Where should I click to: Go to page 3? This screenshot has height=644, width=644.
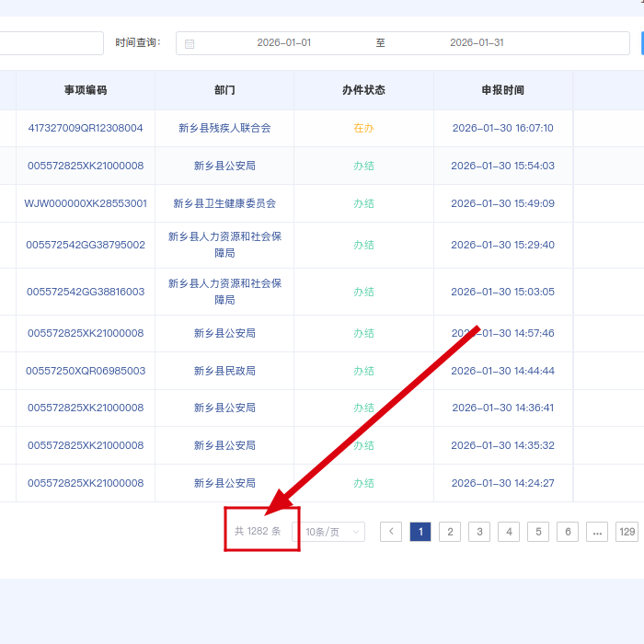point(479,532)
